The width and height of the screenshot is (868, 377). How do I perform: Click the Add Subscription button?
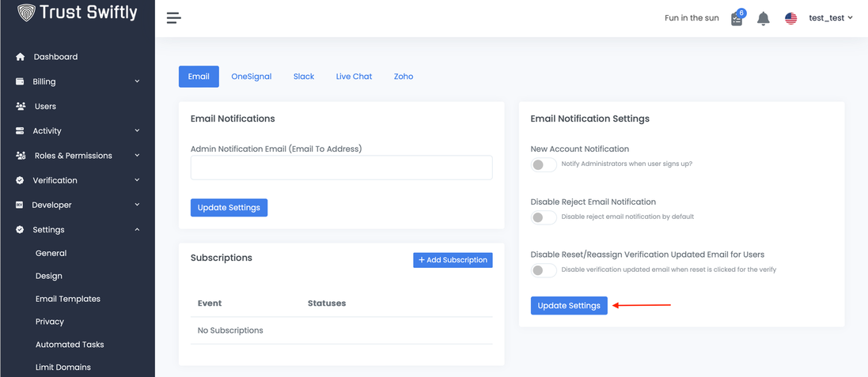pyautogui.click(x=453, y=260)
